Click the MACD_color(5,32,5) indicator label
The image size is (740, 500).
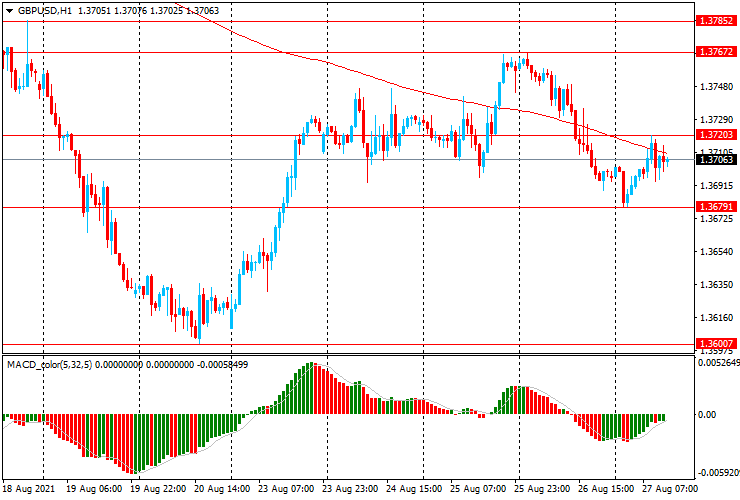click(x=50, y=364)
